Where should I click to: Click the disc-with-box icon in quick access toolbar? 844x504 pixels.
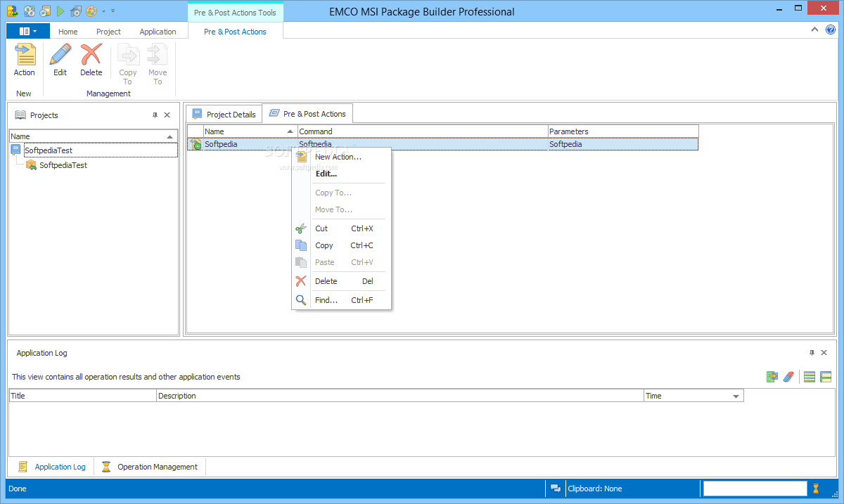pos(45,11)
